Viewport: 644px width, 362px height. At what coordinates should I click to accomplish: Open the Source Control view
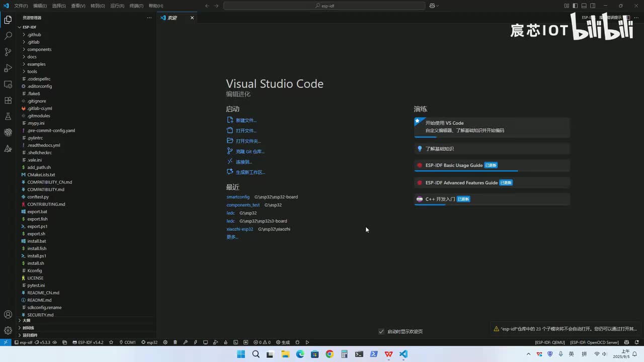[x=8, y=52]
